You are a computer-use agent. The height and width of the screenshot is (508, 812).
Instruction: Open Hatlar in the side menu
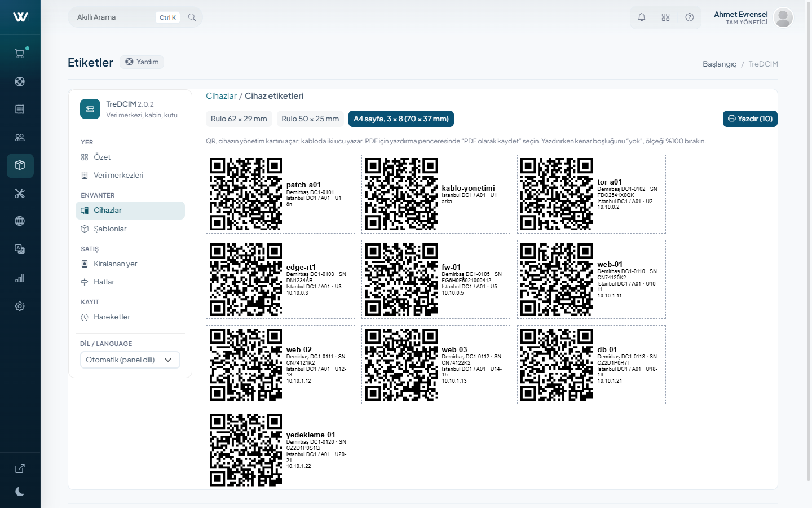coord(130,282)
